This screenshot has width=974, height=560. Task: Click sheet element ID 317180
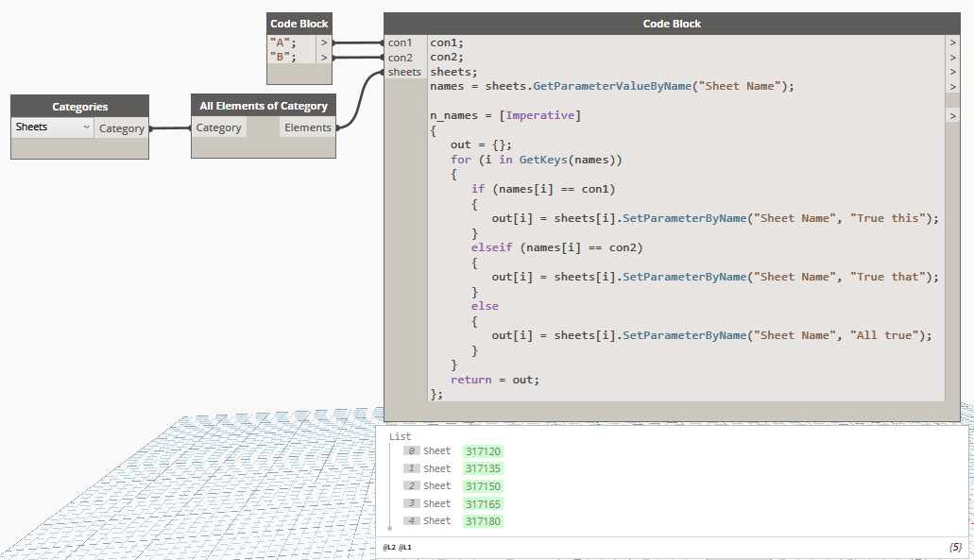[483, 521]
